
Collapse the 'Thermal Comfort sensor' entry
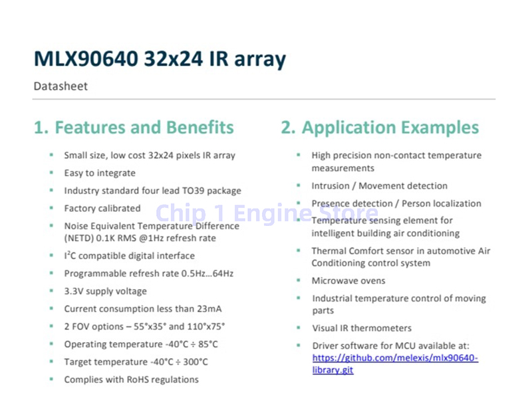click(401, 250)
